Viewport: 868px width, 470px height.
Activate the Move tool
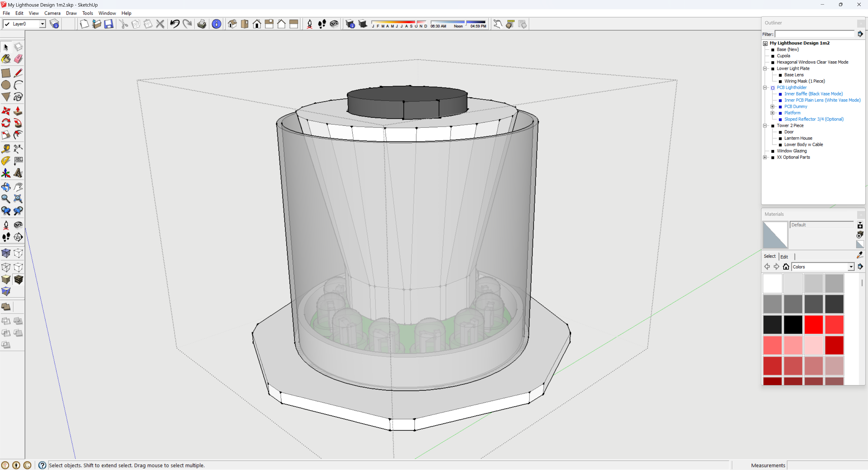pyautogui.click(x=6, y=111)
